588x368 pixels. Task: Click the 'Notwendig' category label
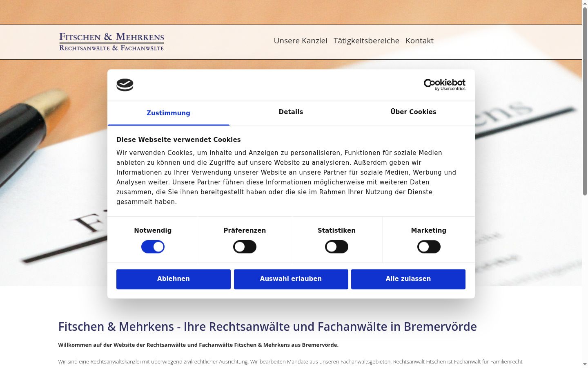pyautogui.click(x=153, y=230)
